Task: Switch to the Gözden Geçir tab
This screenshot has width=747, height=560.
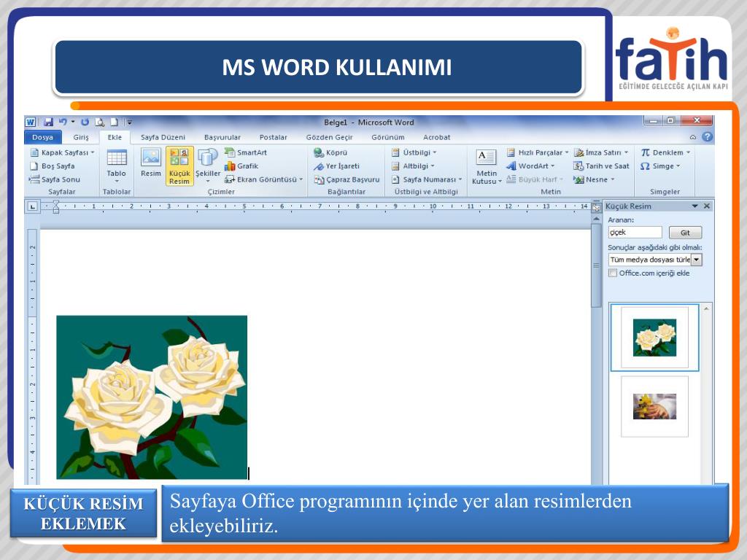Action: point(329,137)
